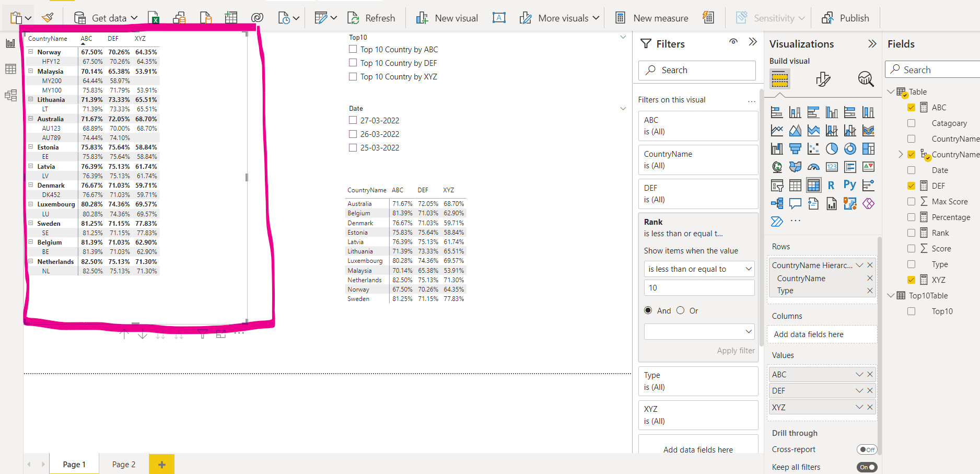Screen dimensions: 980x474
Task: Choose the Matrix visualization icon
Action: (x=813, y=186)
